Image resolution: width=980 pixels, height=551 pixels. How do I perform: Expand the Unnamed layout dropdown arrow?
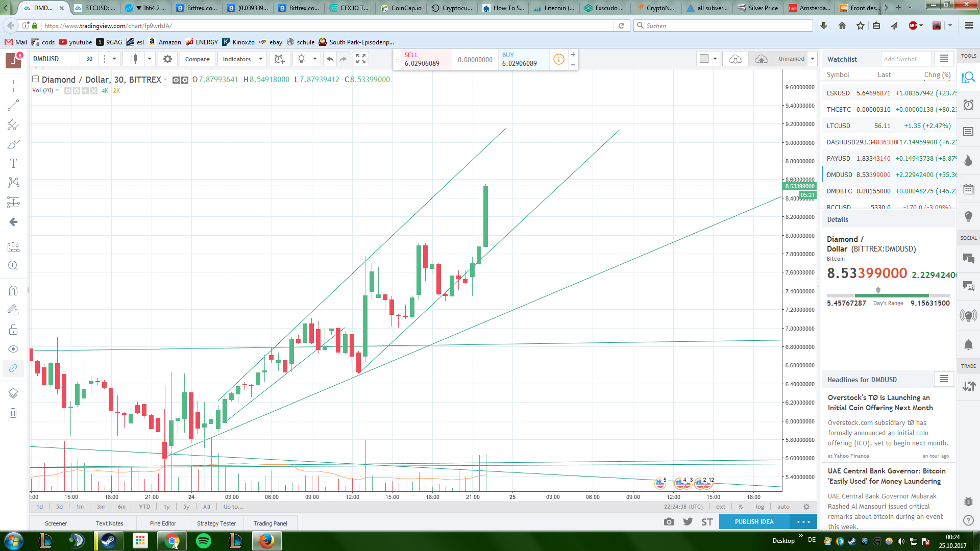pos(813,59)
